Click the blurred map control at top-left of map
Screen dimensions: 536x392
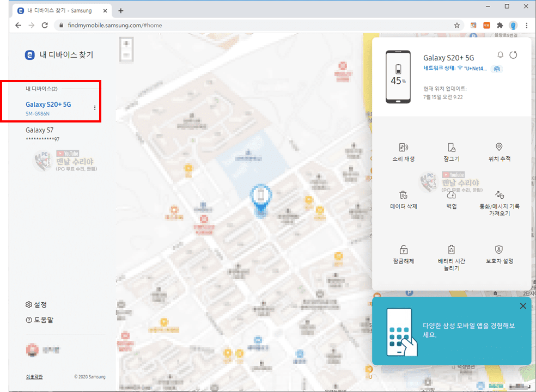[x=126, y=50]
